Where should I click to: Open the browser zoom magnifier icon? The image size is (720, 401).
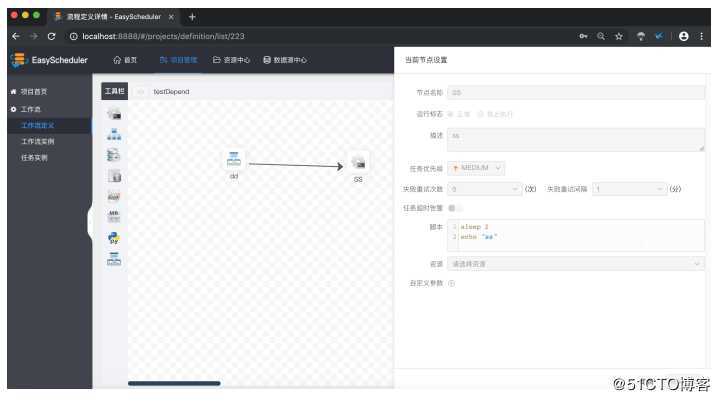(601, 36)
